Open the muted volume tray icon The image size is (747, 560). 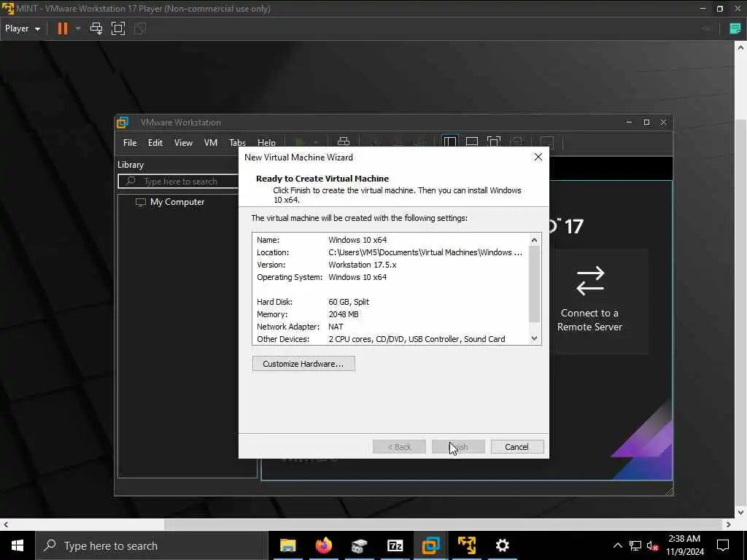653,545
